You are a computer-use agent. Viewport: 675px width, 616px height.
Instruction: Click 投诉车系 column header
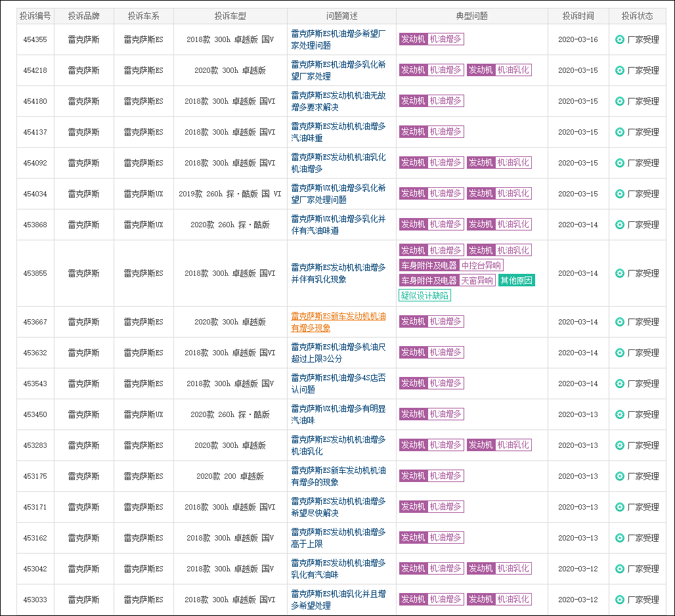coord(144,16)
